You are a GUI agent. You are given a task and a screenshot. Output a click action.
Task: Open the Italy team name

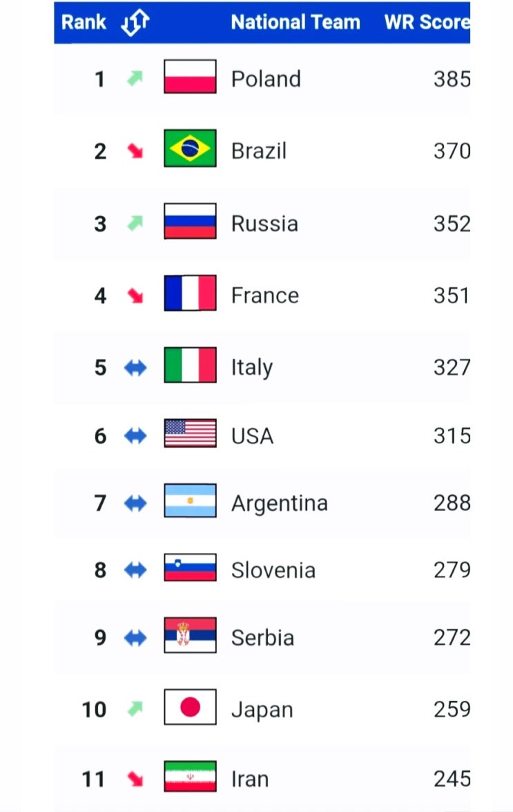[251, 368]
